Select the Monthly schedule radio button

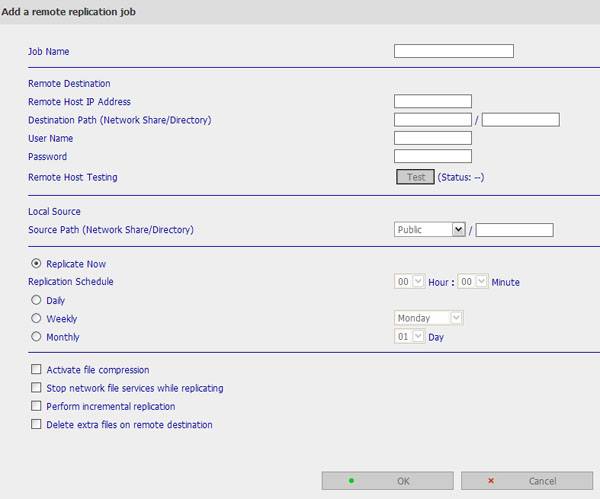click(x=36, y=336)
